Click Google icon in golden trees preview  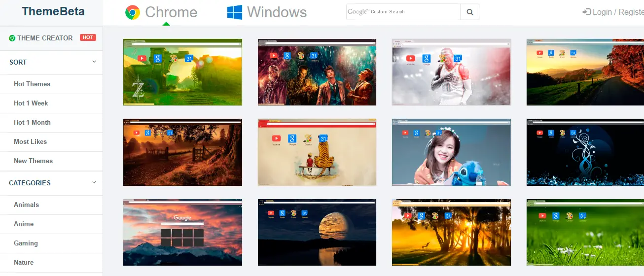tap(421, 216)
